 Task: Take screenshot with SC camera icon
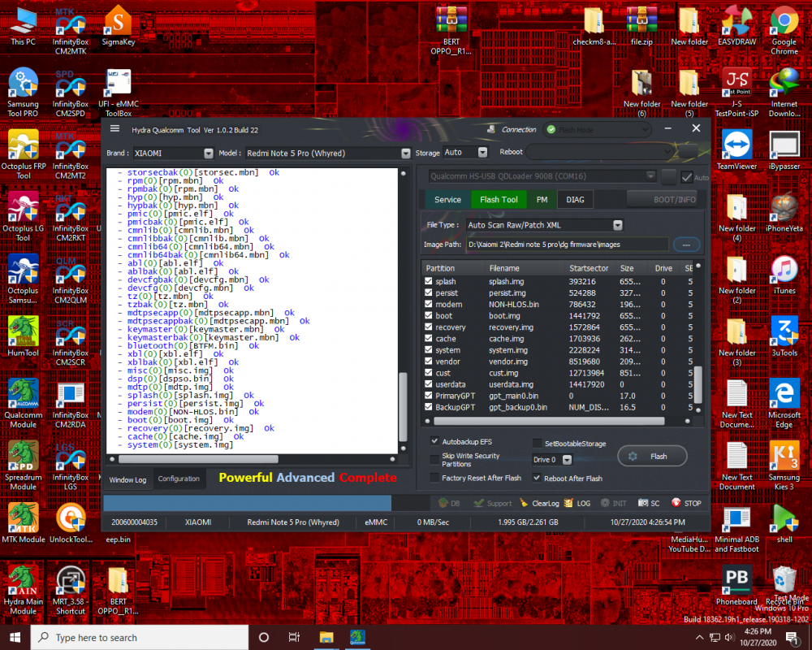tap(648, 503)
